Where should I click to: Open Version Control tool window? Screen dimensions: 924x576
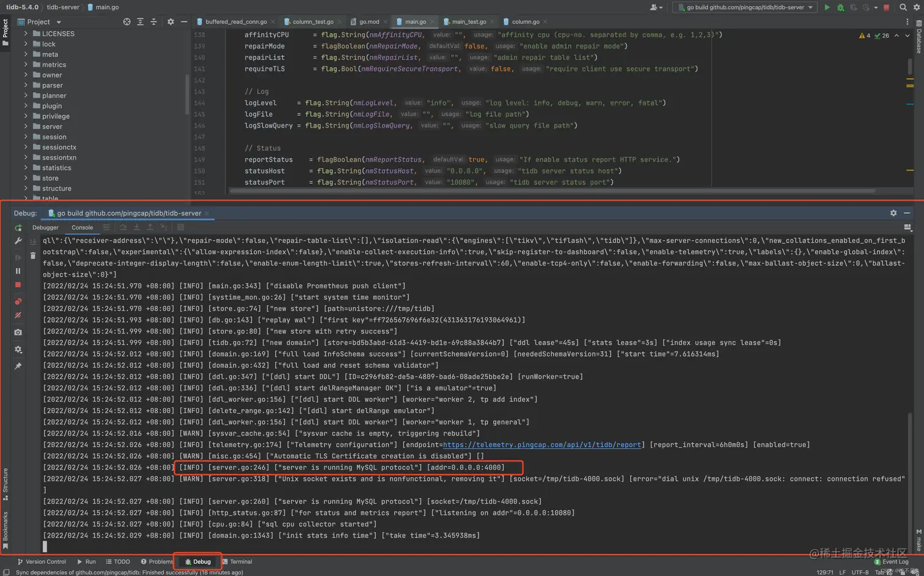42,561
